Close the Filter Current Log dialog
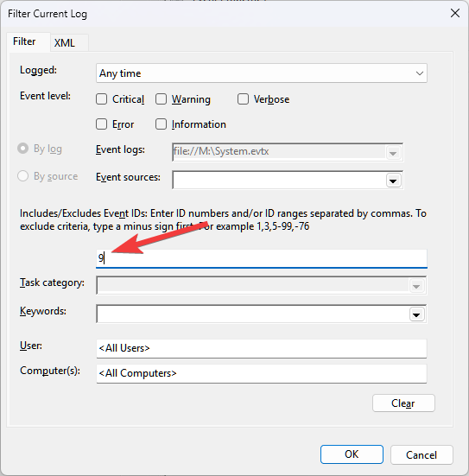This screenshot has height=476, width=469. click(454, 13)
